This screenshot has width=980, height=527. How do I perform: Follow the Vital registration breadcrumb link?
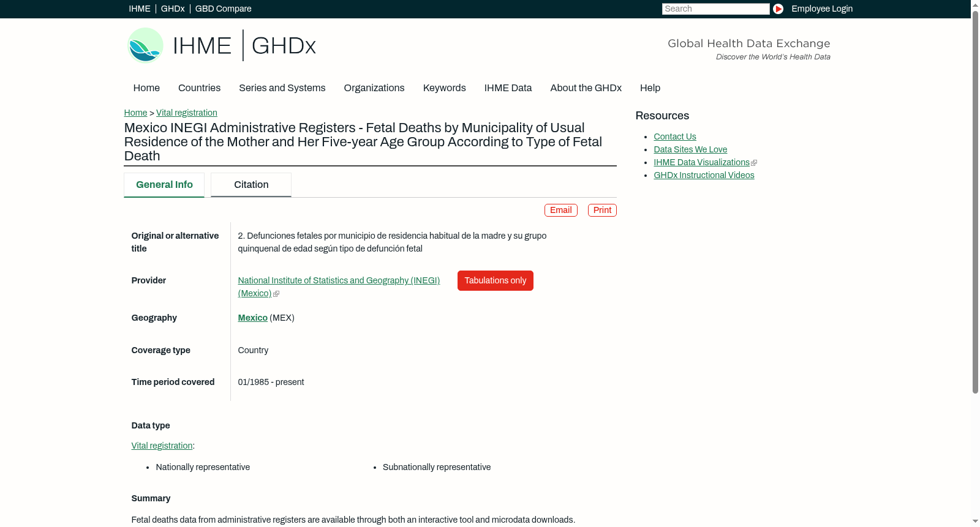pos(187,113)
